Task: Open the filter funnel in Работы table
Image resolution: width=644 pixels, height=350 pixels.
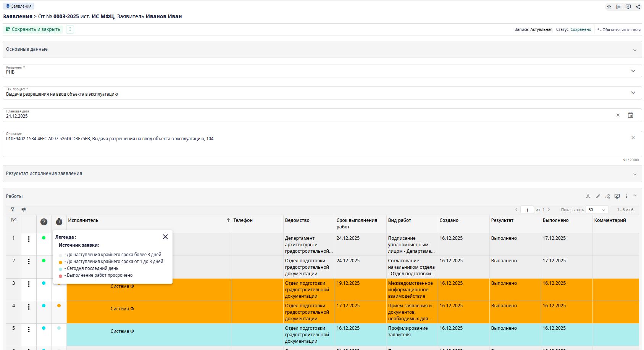Action: (13, 210)
